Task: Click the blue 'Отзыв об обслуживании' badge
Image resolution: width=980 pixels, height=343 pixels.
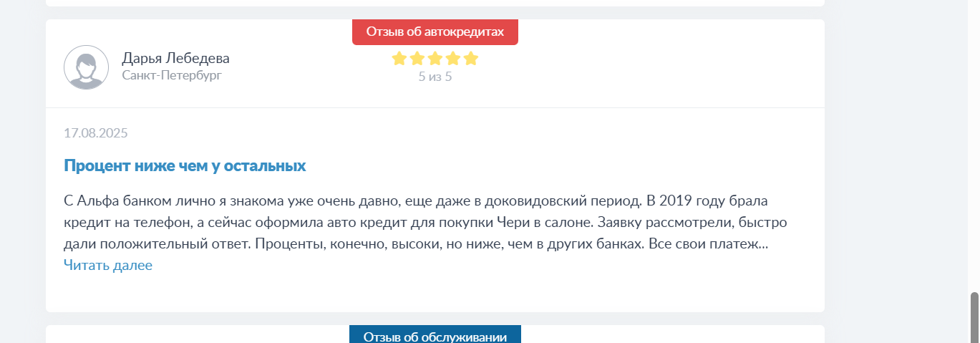Action: click(x=435, y=334)
